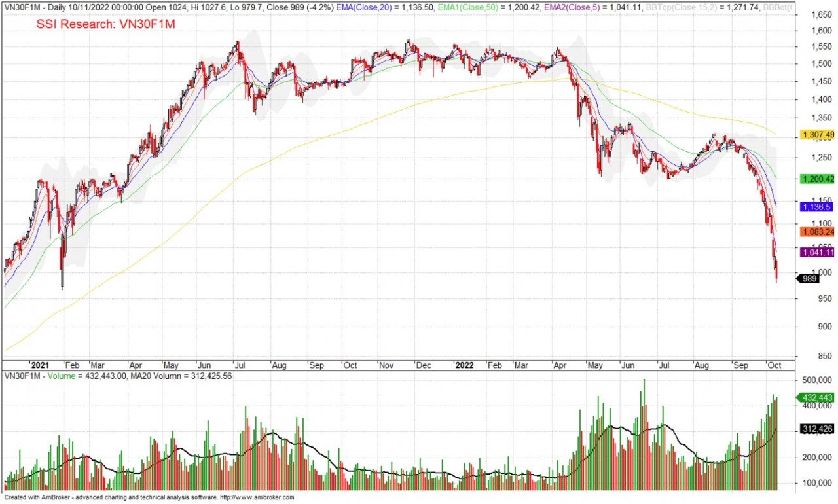
Task: Click the yellow 1,307.49 price tag
Action: 817,135
